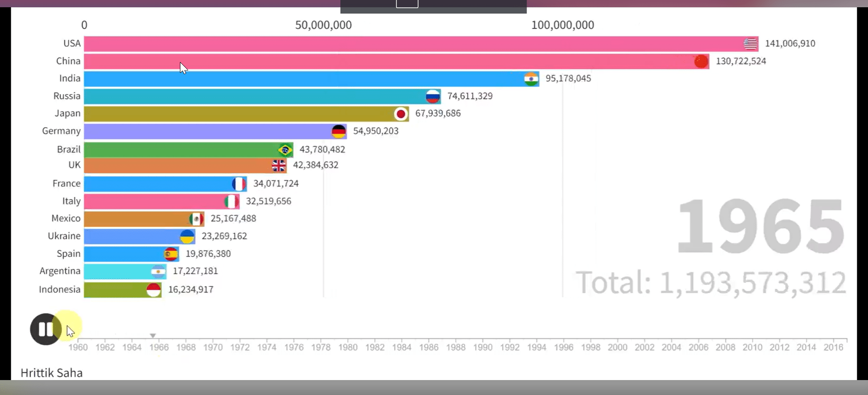Click the Russia flag icon

click(x=433, y=96)
